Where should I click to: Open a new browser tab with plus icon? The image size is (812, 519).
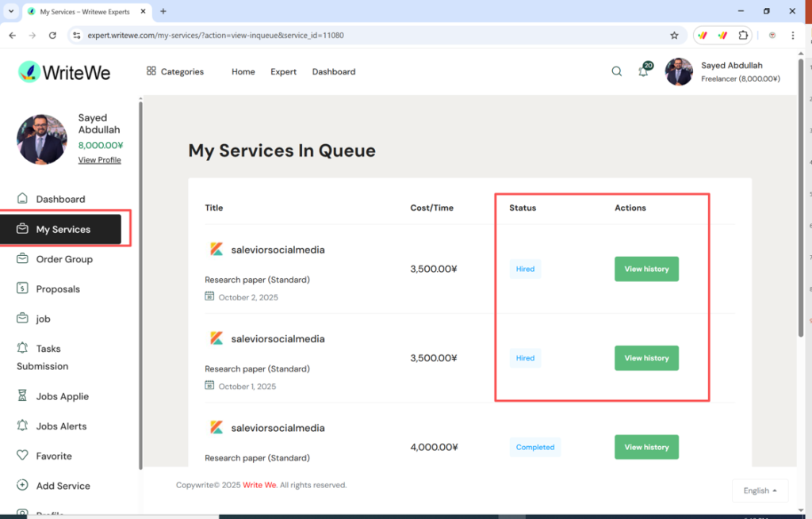tap(163, 11)
